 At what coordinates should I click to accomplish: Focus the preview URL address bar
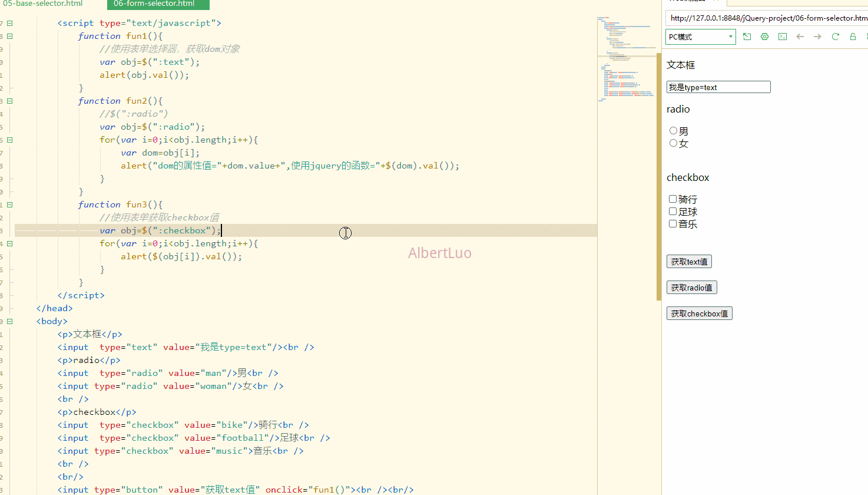[767, 18]
